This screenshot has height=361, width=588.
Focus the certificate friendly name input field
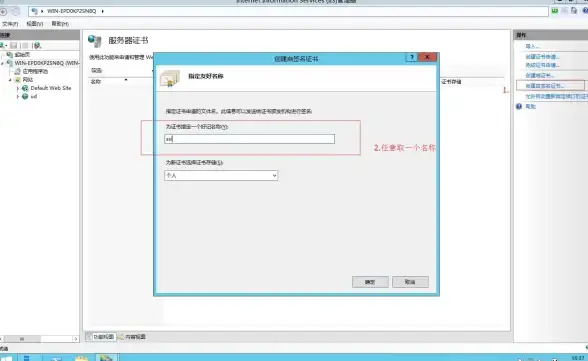tap(249, 139)
